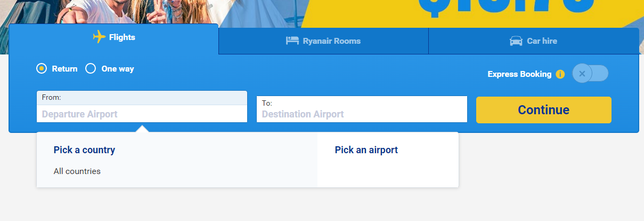
Task: Click the Pick an airport heading
Action: click(366, 150)
